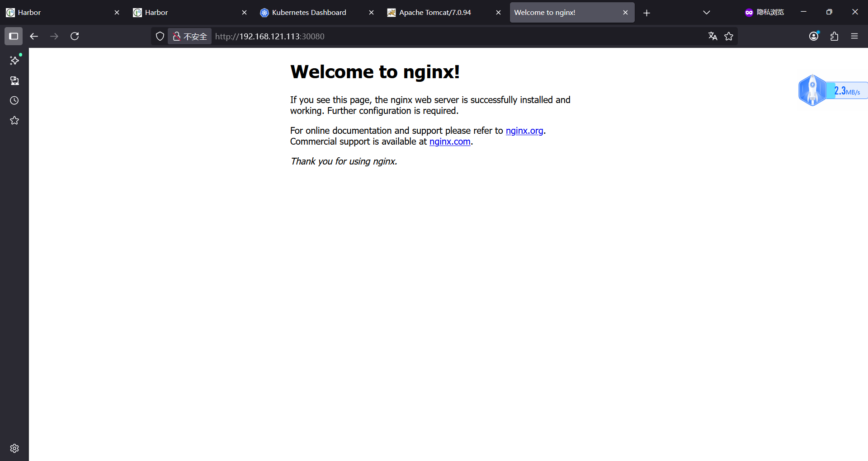Reload the nginx welcome page
This screenshot has height=461, width=868.
point(75,36)
